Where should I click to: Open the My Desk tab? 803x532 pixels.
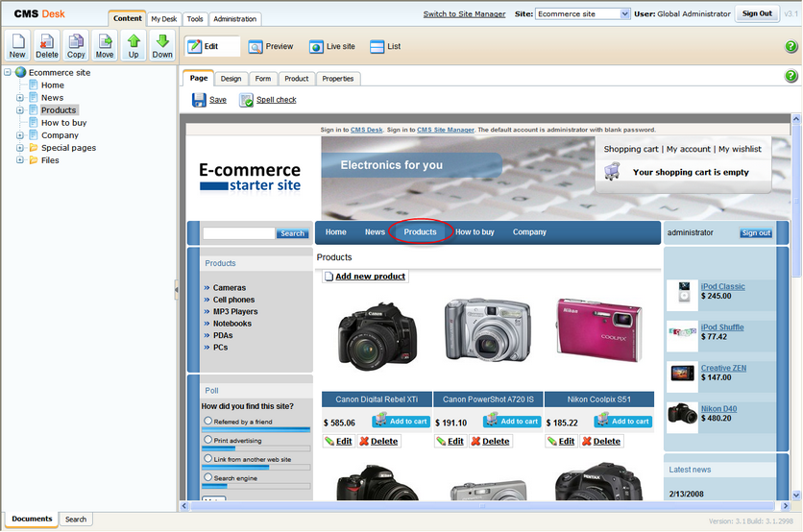164,19
